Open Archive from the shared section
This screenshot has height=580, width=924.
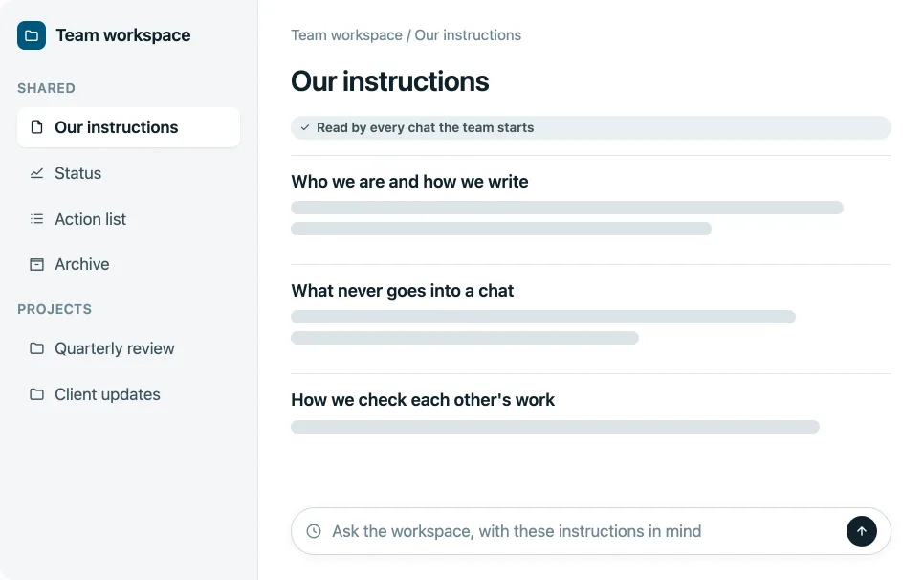coord(128,265)
